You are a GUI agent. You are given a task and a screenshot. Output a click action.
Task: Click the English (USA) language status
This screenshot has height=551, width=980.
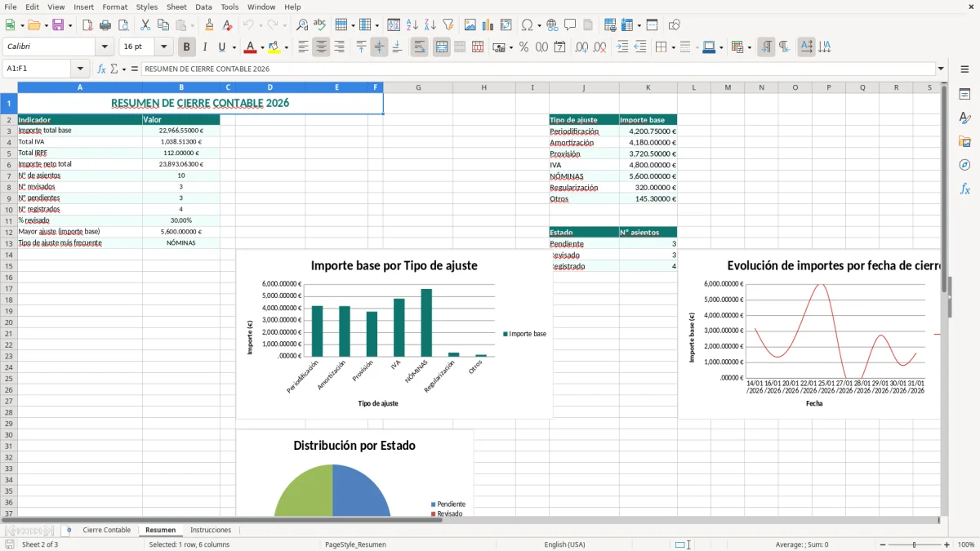pyautogui.click(x=565, y=544)
